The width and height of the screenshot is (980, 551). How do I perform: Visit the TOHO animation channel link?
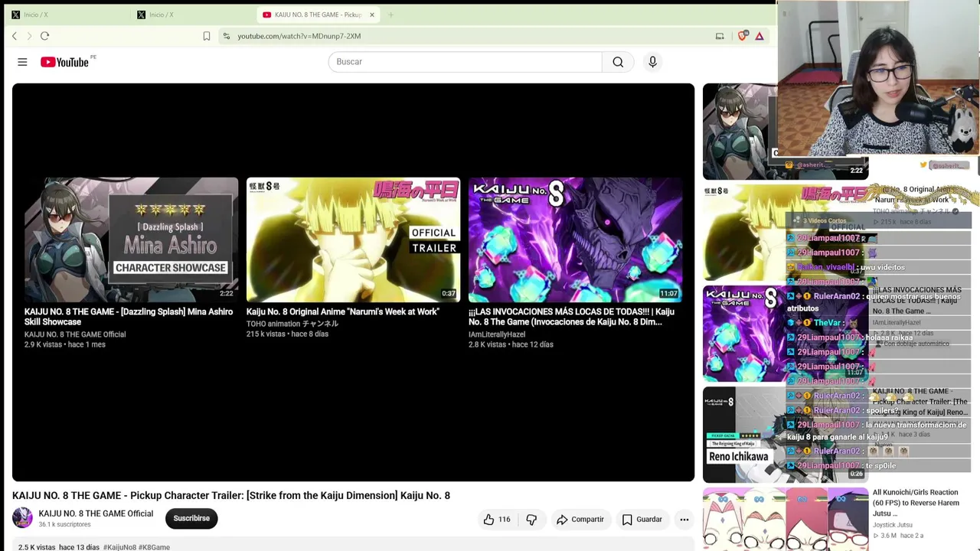click(292, 324)
